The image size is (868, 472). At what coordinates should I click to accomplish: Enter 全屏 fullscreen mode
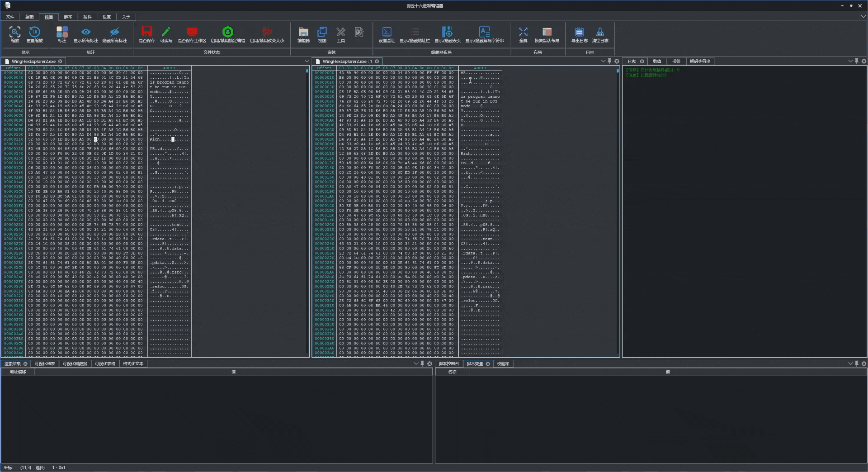point(523,32)
